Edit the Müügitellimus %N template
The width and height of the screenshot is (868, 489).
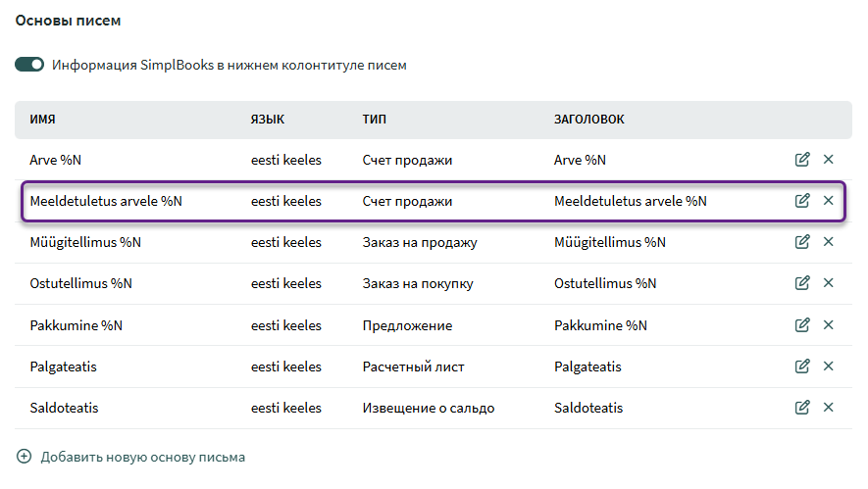point(802,242)
